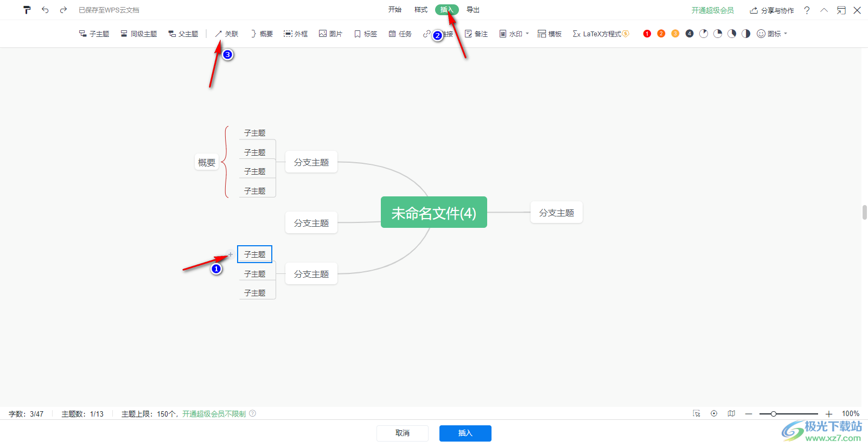868x447 pixels.
Task: Add a 标签 label
Action: (x=365, y=34)
